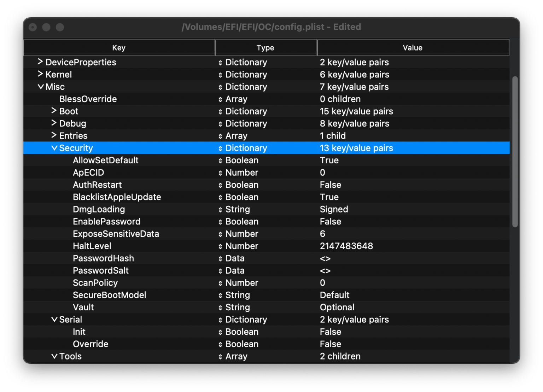Click the False value of EnablePassword
This screenshot has width=543, height=392.
(330, 222)
